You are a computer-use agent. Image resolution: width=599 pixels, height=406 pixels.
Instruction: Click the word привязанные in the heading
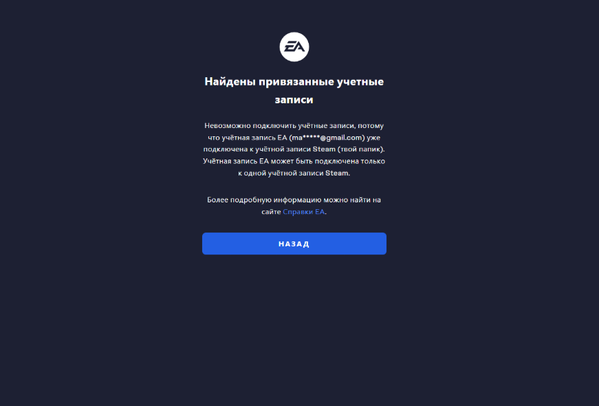point(296,82)
